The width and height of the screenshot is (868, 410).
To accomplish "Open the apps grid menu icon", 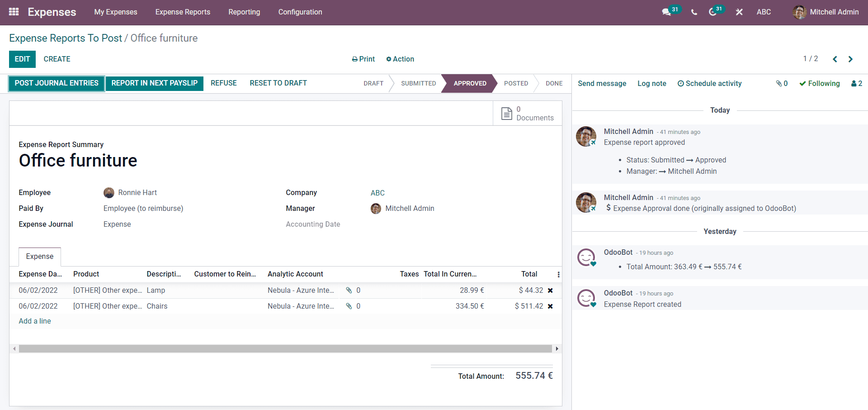I will 14,12.
